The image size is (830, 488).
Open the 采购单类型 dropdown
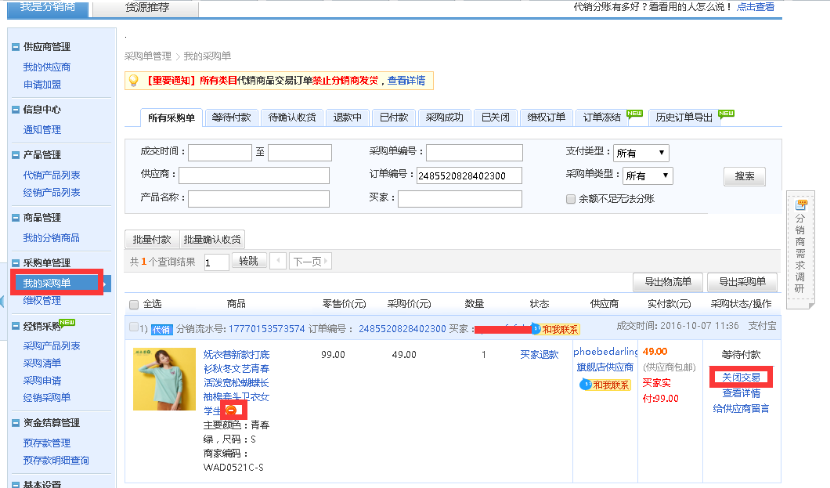point(648,176)
